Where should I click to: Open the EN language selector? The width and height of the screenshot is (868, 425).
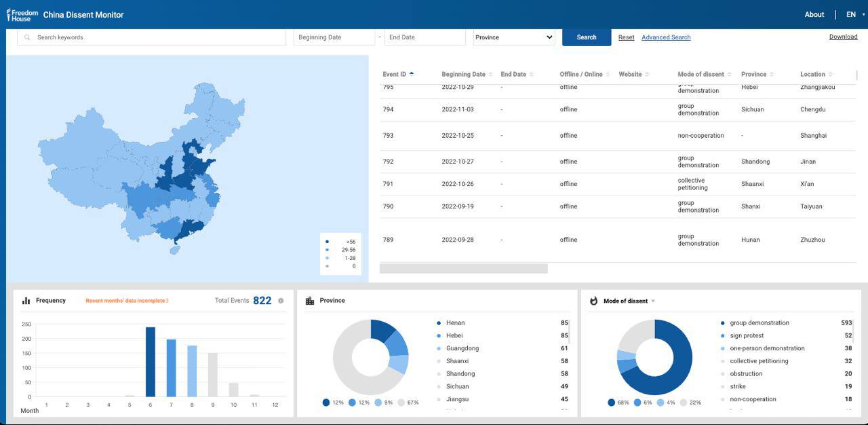click(855, 14)
